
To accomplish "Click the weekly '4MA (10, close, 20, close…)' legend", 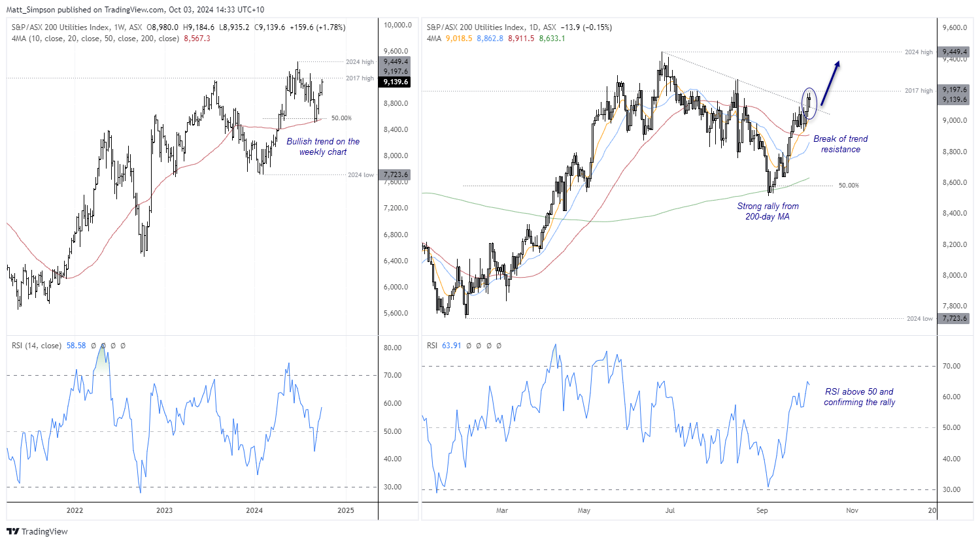I will tap(95, 39).
